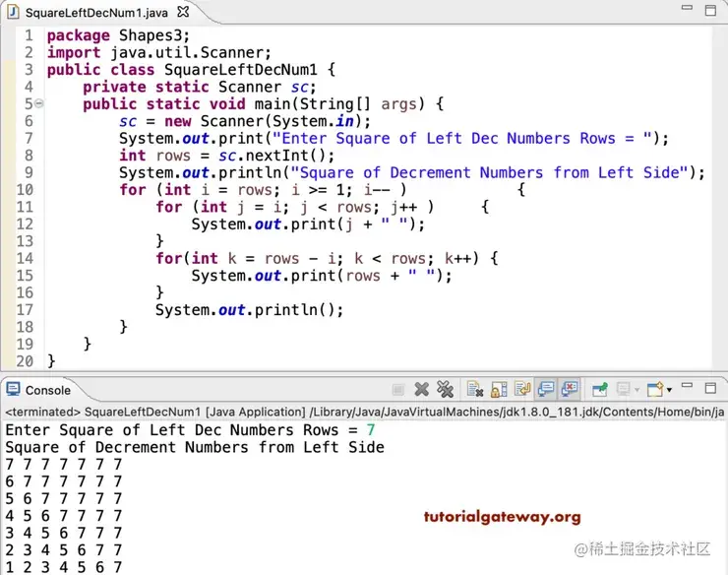Minimize the Console view
728x575 pixels.
(687, 385)
